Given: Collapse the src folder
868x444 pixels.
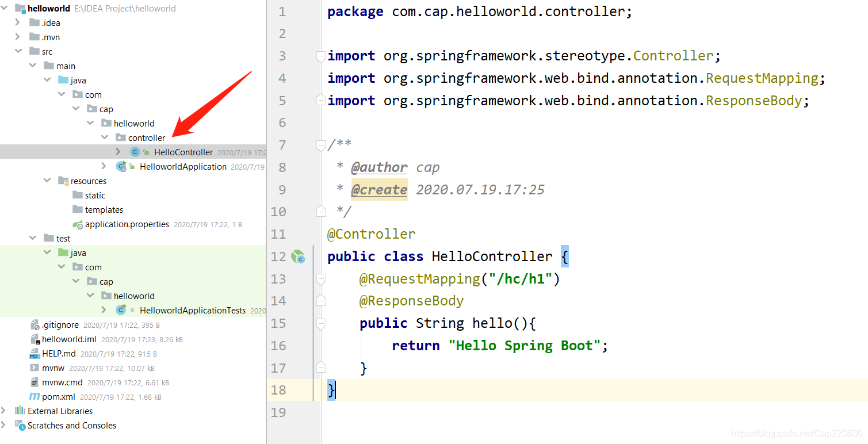Looking at the screenshot, I should (18, 52).
